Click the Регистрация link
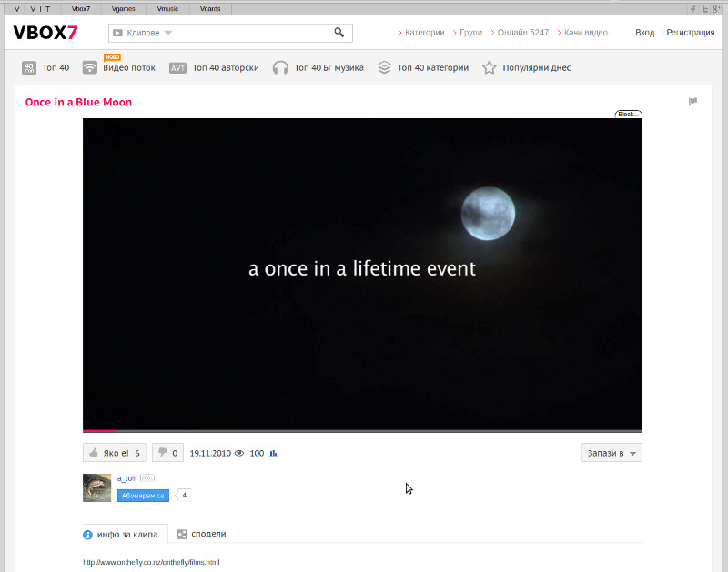This screenshot has height=572, width=728. coord(690,33)
